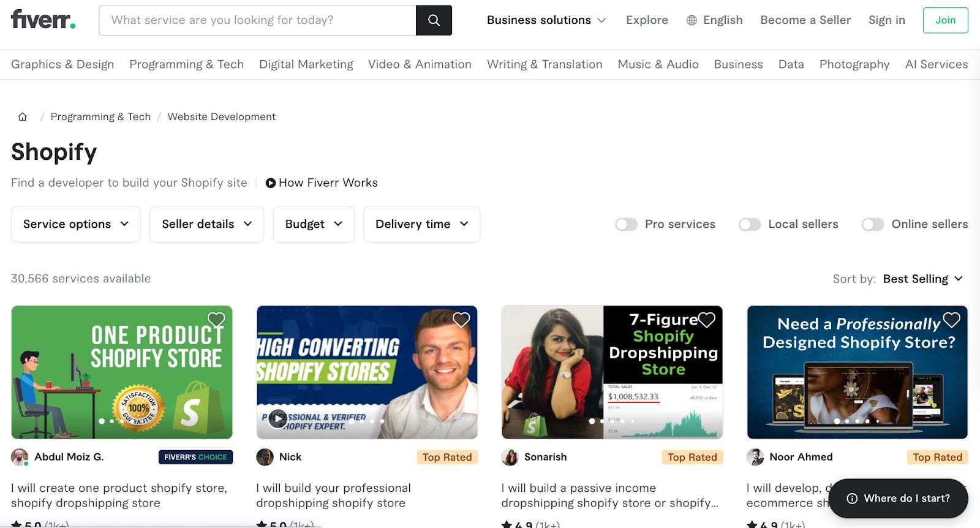980x528 pixels.
Task: Play the video on Nick's gig thumbnail
Action: tap(277, 419)
